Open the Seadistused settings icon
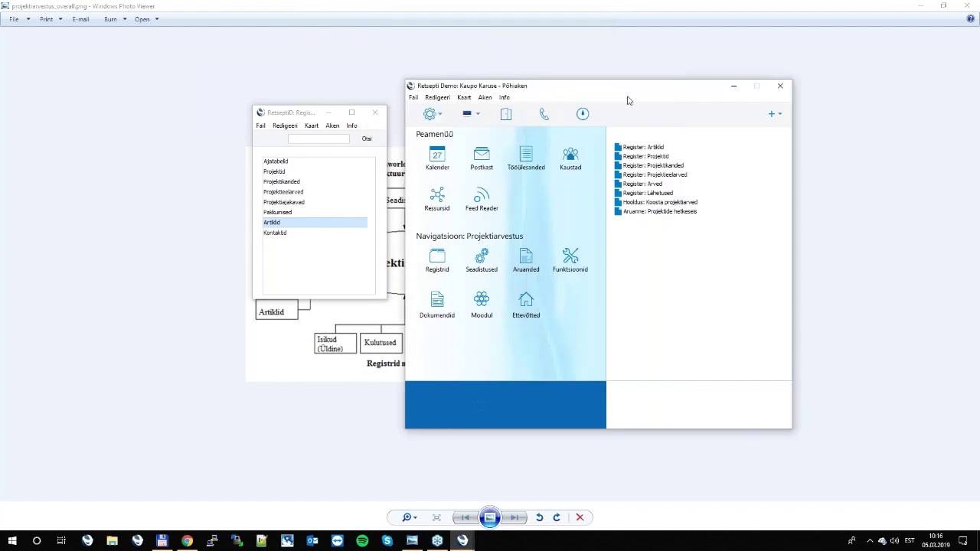The height and width of the screenshot is (551, 980). (482, 256)
